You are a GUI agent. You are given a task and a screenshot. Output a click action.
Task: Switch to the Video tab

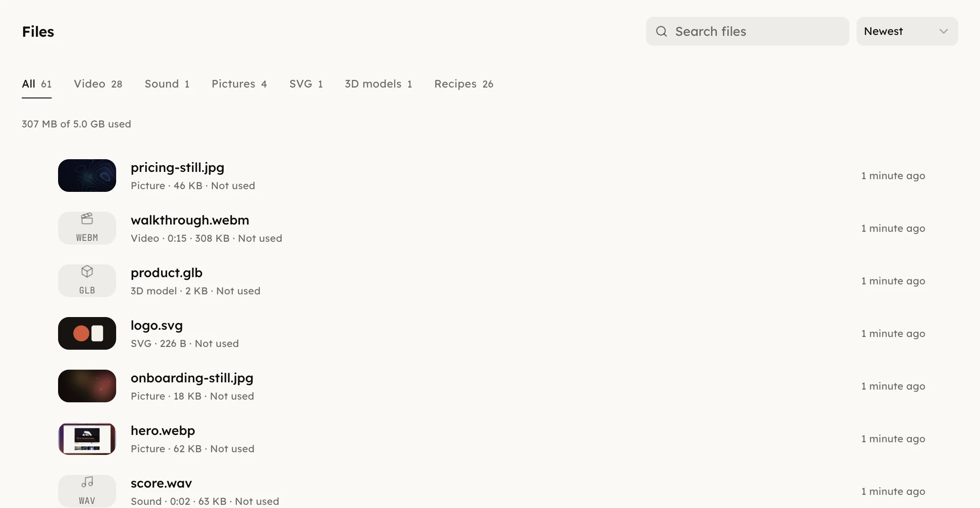tap(98, 84)
